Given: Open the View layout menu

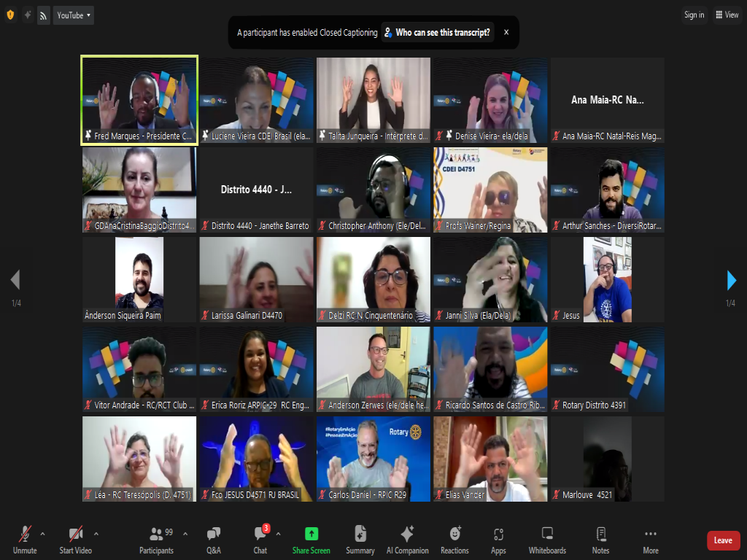Looking at the screenshot, I should pyautogui.click(x=727, y=15).
